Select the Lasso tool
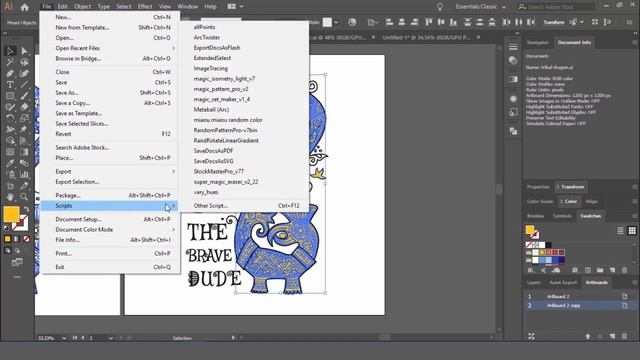The width and height of the screenshot is (640, 360). click(24, 62)
